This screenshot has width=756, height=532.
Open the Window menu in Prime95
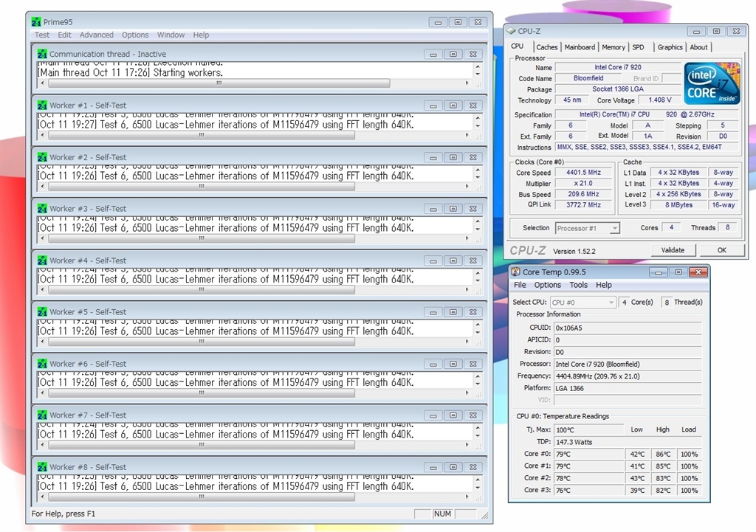pyautogui.click(x=171, y=35)
